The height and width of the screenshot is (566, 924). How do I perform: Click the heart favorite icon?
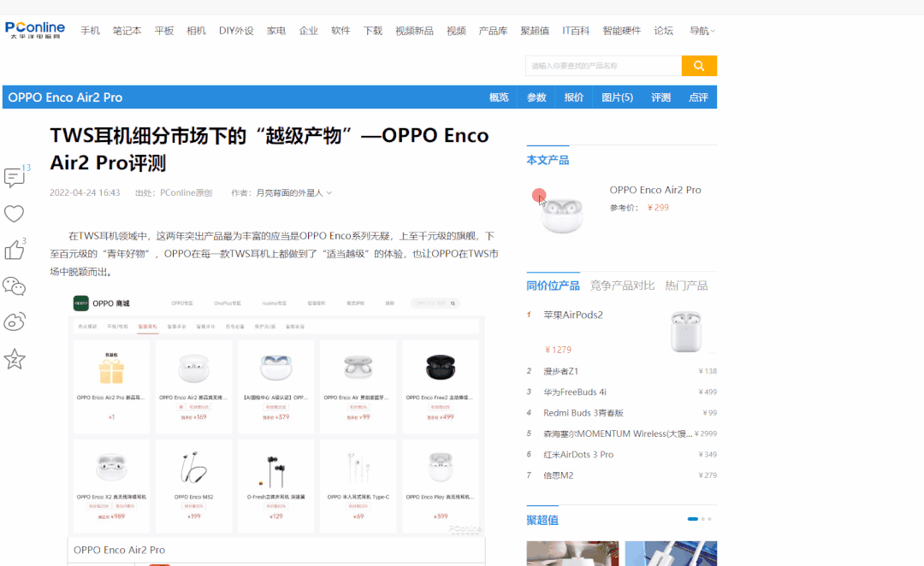tap(15, 214)
